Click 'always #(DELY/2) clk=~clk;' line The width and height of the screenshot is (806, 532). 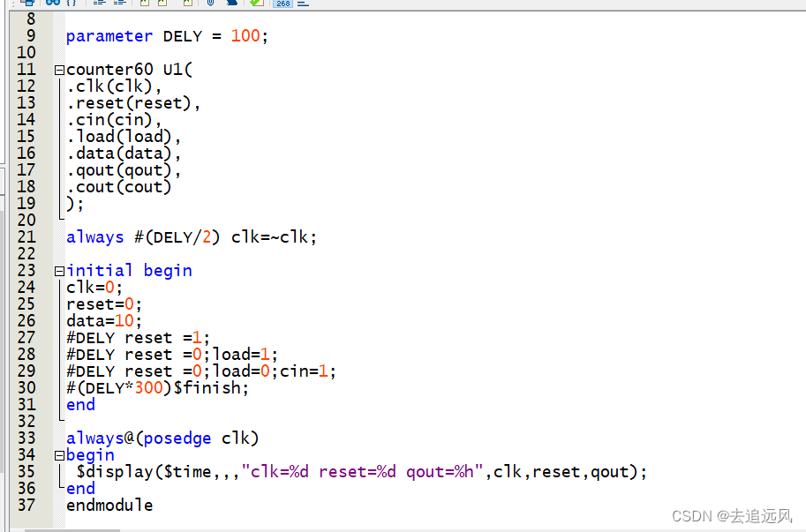[192, 237]
